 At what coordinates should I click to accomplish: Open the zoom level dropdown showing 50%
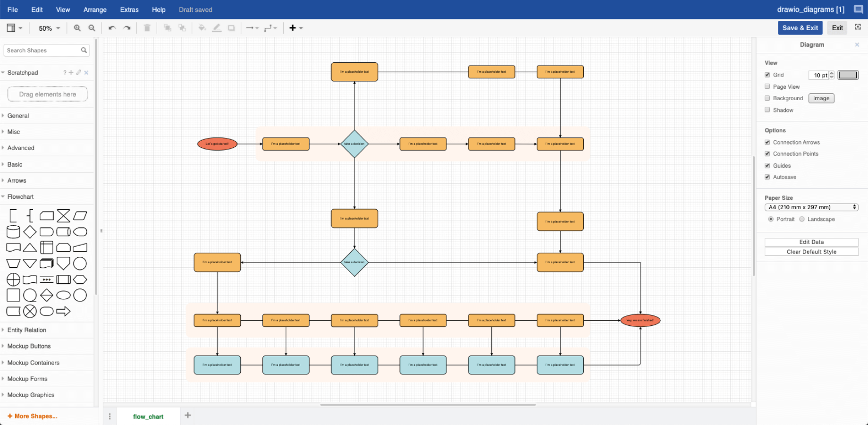(48, 28)
